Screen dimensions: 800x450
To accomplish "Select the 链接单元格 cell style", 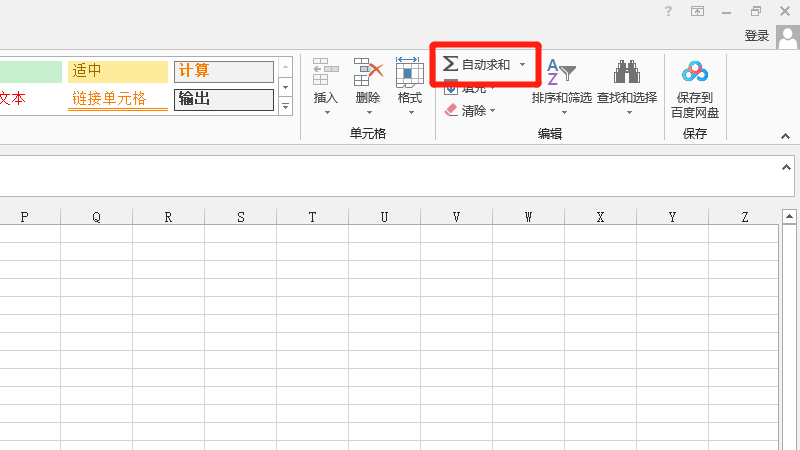I will 117,99.
